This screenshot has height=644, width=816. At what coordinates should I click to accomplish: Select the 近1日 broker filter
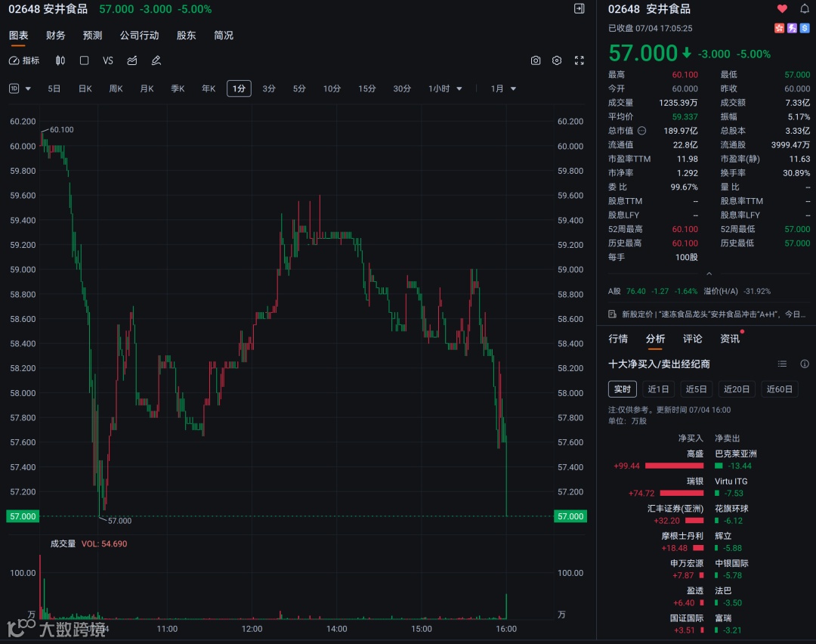click(658, 389)
